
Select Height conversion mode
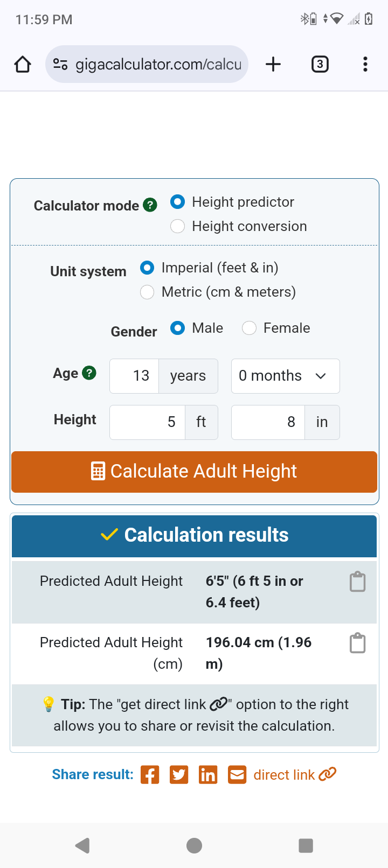point(178,226)
